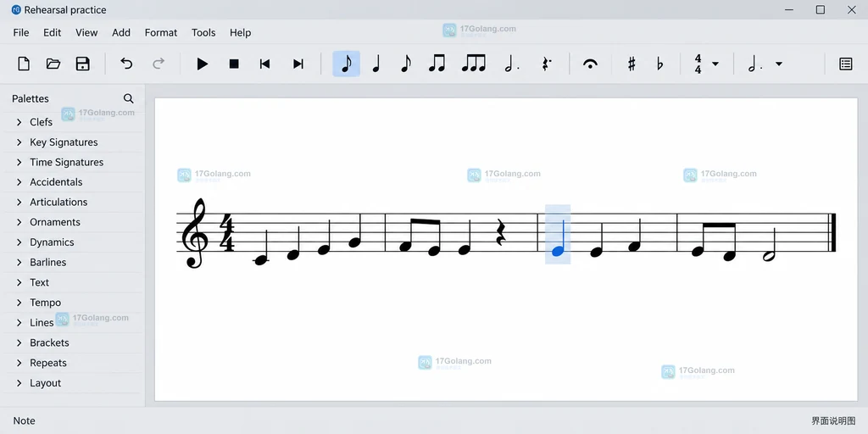Open the Tools menu
The image size is (868, 434).
203,33
